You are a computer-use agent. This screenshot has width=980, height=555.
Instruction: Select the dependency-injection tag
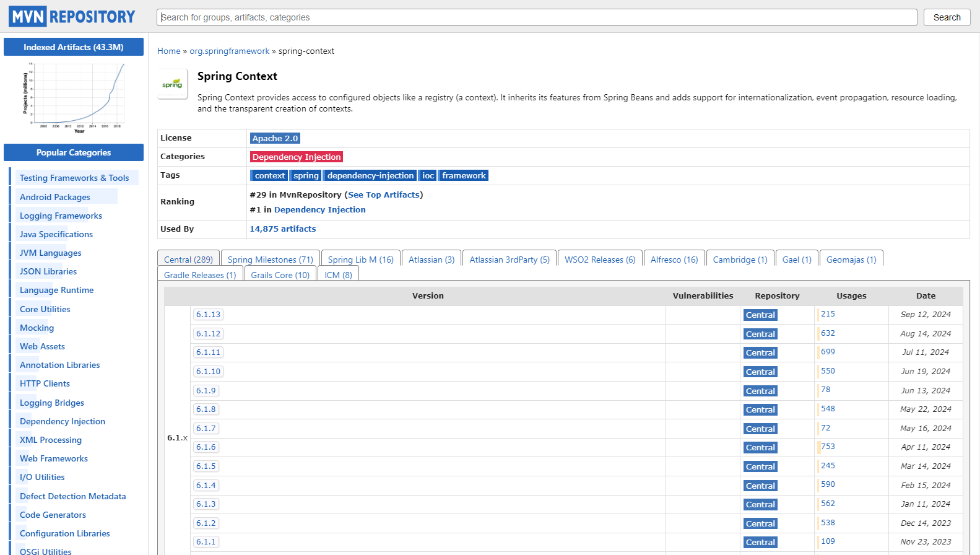pyautogui.click(x=370, y=176)
